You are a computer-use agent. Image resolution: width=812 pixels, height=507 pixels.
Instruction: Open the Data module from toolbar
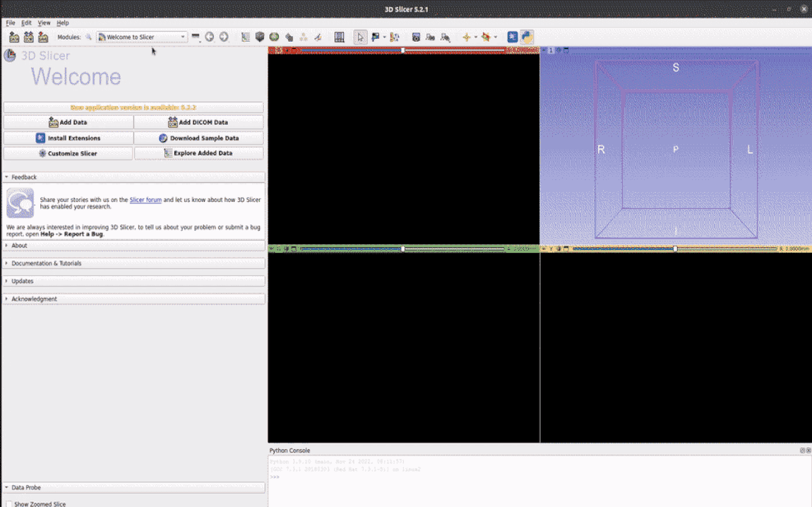pyautogui.click(x=246, y=37)
